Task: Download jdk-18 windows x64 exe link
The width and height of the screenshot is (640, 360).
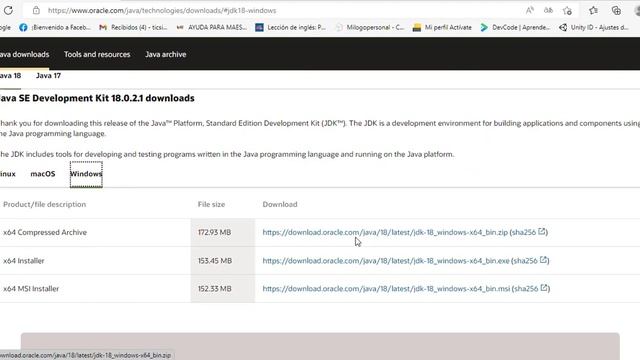Action: 386,260
